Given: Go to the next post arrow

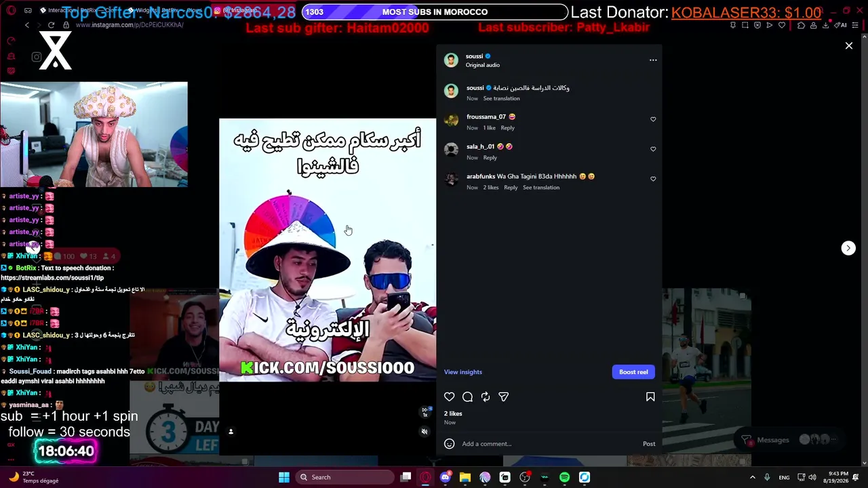Looking at the screenshot, I should (x=848, y=248).
